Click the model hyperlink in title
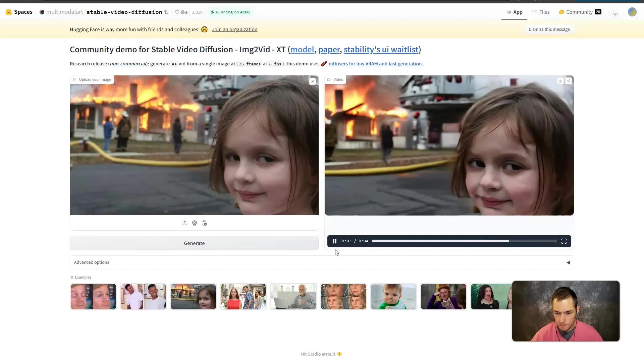This screenshot has width=644, height=362. 302,49
